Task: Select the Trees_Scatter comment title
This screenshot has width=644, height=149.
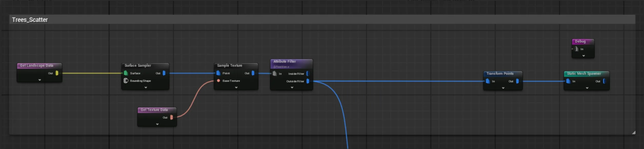Action: [30, 20]
